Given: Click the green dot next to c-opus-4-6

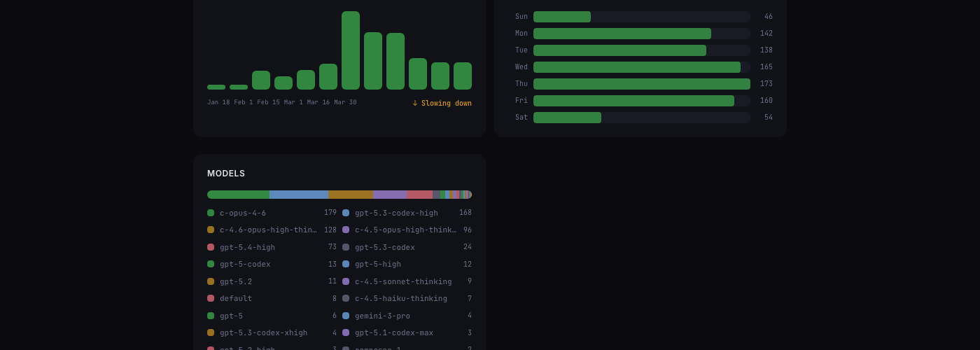Looking at the screenshot, I should click(211, 213).
